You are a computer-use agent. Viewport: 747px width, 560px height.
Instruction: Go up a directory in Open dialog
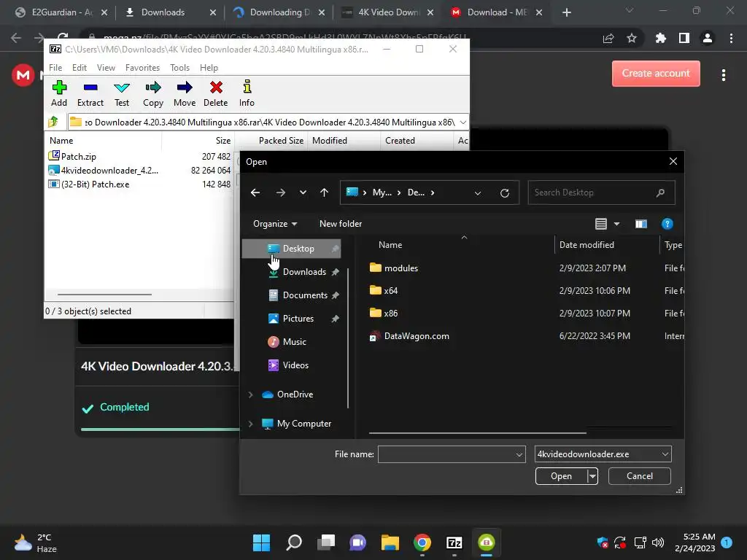click(x=325, y=192)
